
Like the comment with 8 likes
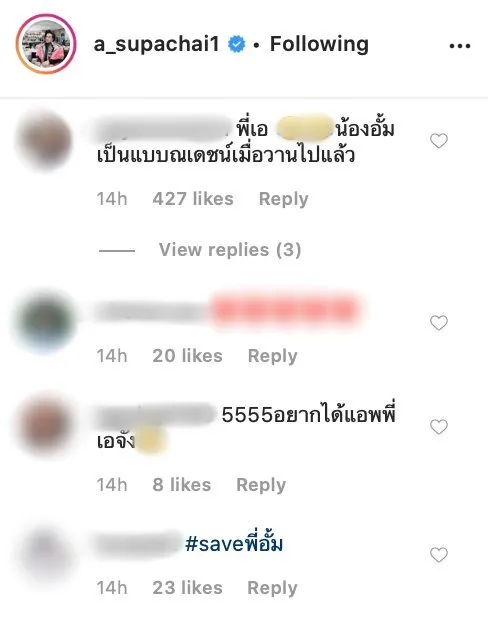[439, 427]
